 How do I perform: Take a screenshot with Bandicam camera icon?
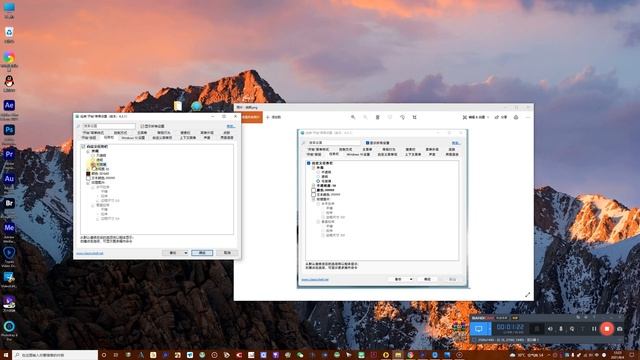point(620,329)
